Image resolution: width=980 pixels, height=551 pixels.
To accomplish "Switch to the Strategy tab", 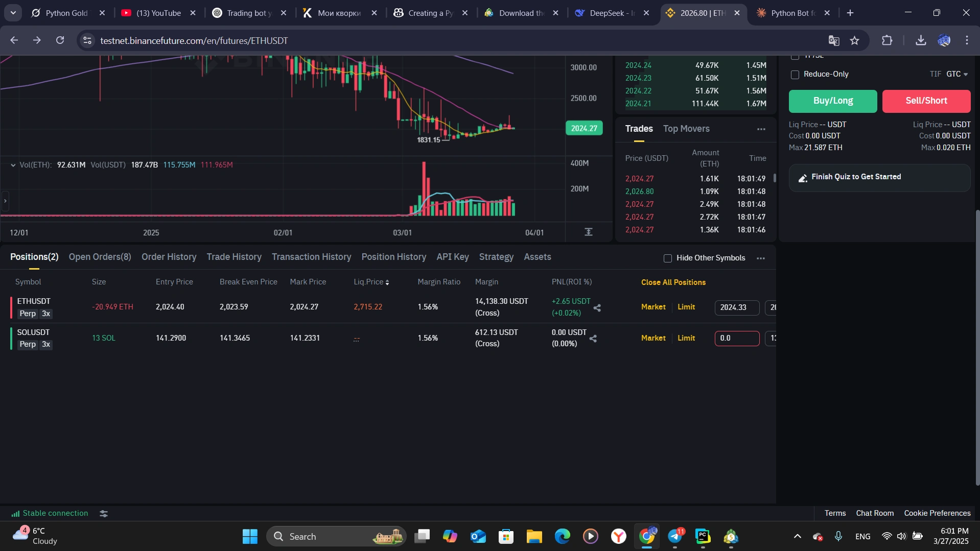I will point(496,257).
